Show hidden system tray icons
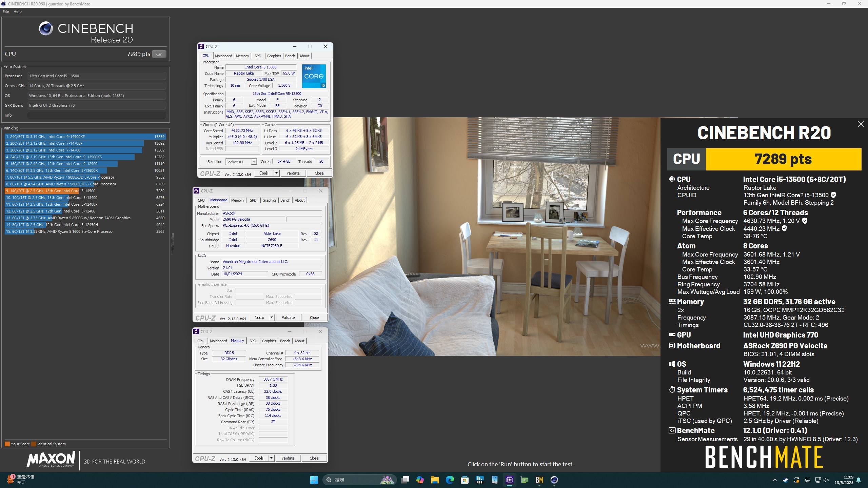The image size is (868, 488). pos(775,480)
